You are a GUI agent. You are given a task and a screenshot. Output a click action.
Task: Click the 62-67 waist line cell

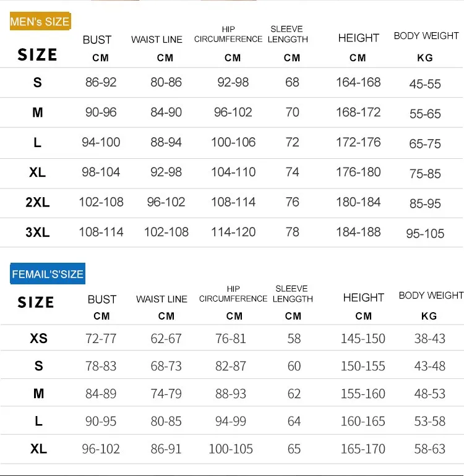pos(166,339)
